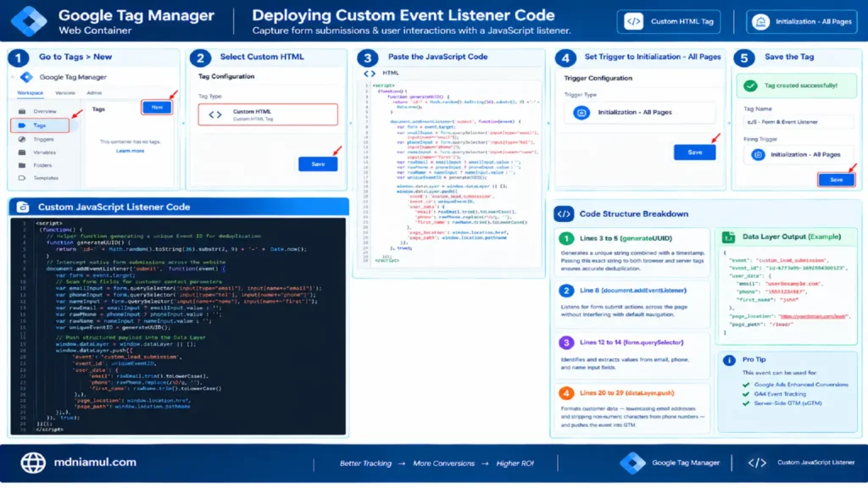The image size is (868, 488).
Task: Click the New button in Tags panel
Action: pyautogui.click(x=157, y=108)
